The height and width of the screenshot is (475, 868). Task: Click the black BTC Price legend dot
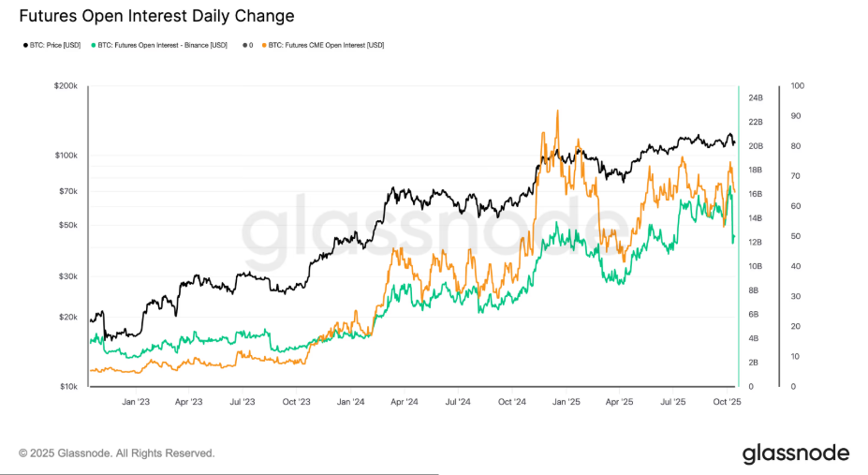click(x=24, y=45)
